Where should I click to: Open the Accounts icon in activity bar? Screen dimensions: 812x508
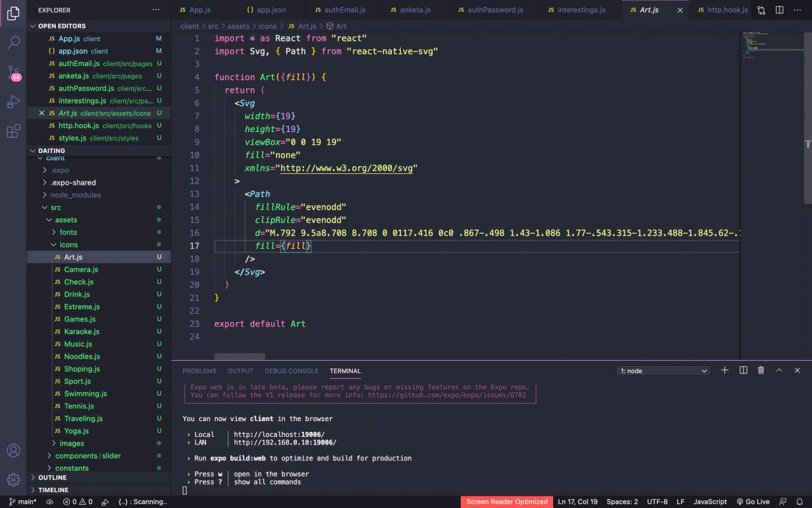[x=13, y=450]
